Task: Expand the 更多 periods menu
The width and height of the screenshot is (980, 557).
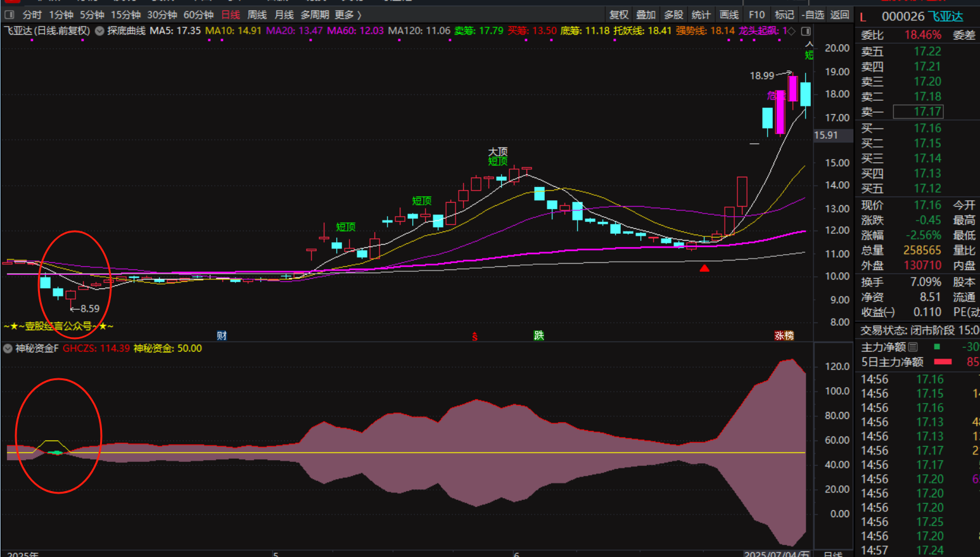Action: 348,15
